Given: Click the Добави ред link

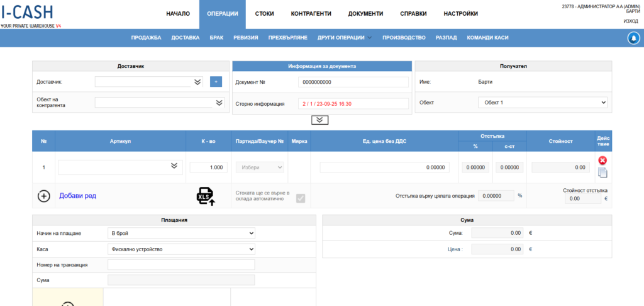Looking at the screenshot, I should click(77, 196).
